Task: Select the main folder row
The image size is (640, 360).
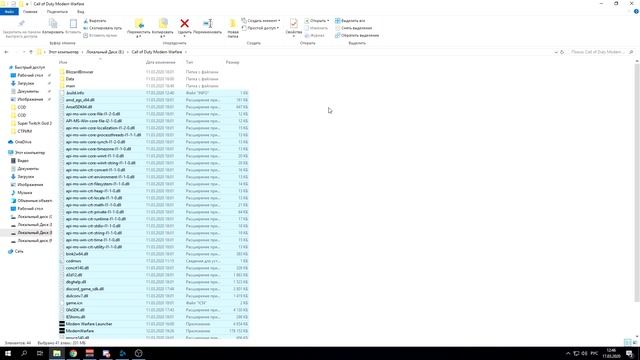Action: [x=153, y=86]
